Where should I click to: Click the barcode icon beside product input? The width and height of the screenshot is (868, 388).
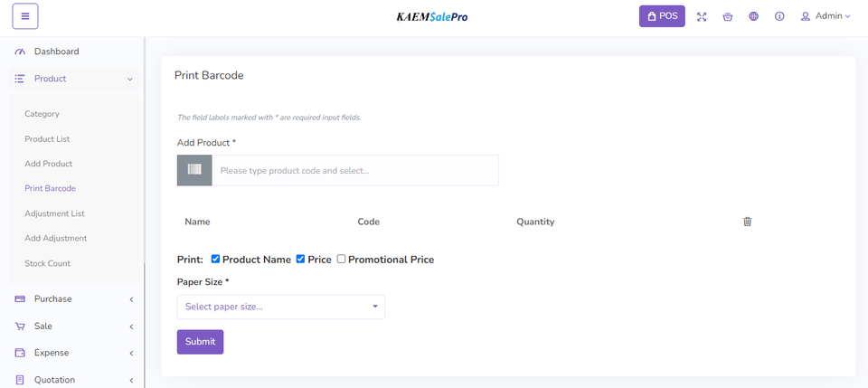pyautogui.click(x=194, y=170)
